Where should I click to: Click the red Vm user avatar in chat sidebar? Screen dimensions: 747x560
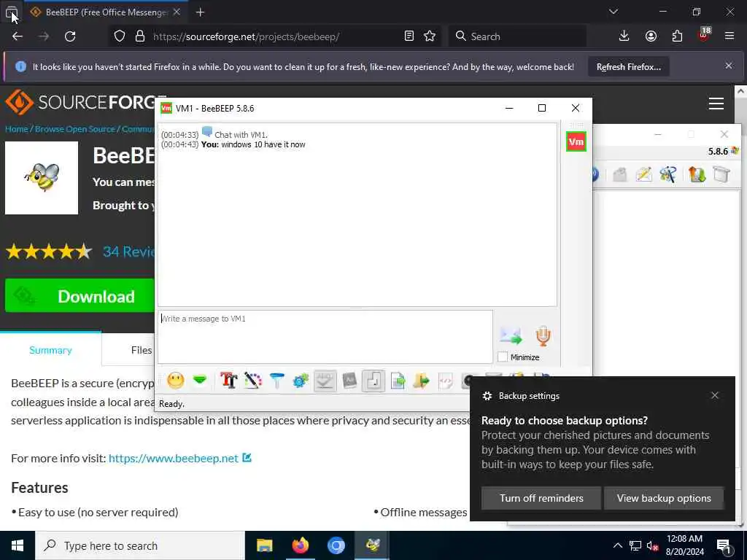(576, 142)
